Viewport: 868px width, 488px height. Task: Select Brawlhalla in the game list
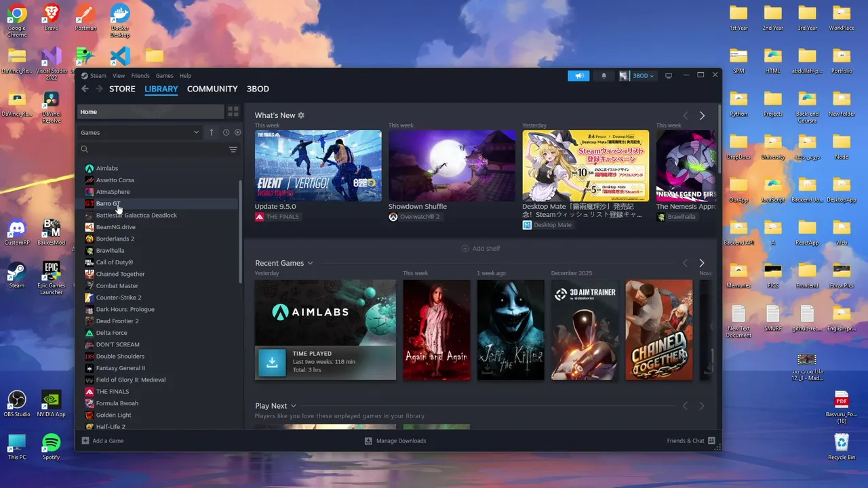pyautogui.click(x=160, y=251)
